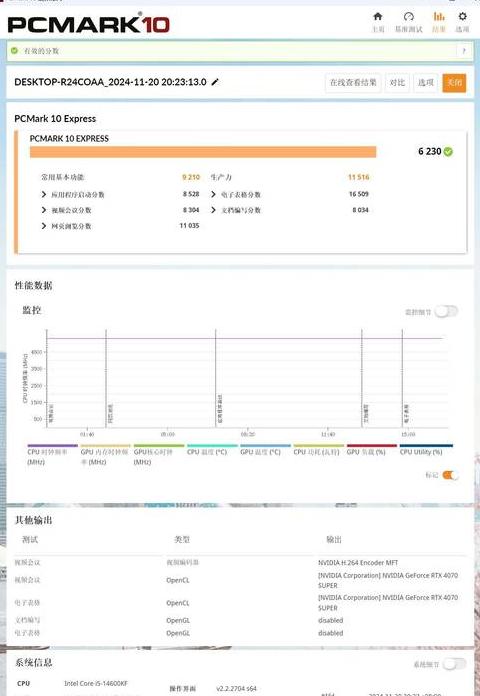Toggle CPU power legend swatch
Viewport: 480px width, 696px height.
point(319,445)
